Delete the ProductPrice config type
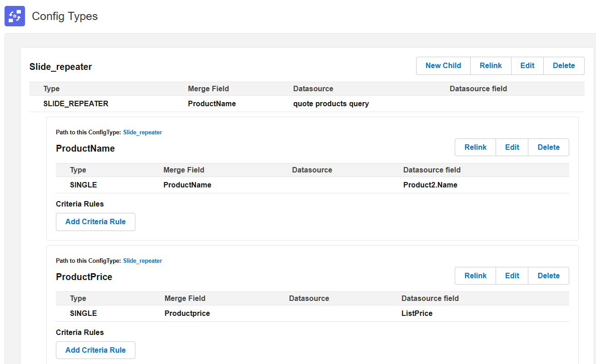The height and width of the screenshot is (364, 596). (x=548, y=276)
